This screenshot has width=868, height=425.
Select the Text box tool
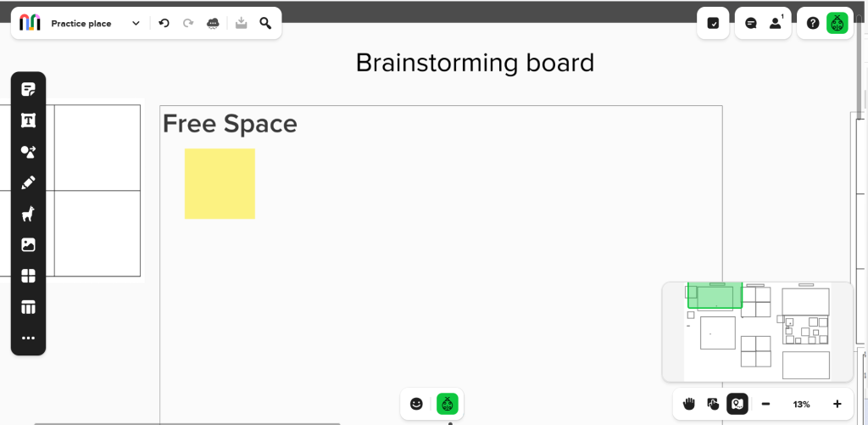click(x=28, y=120)
